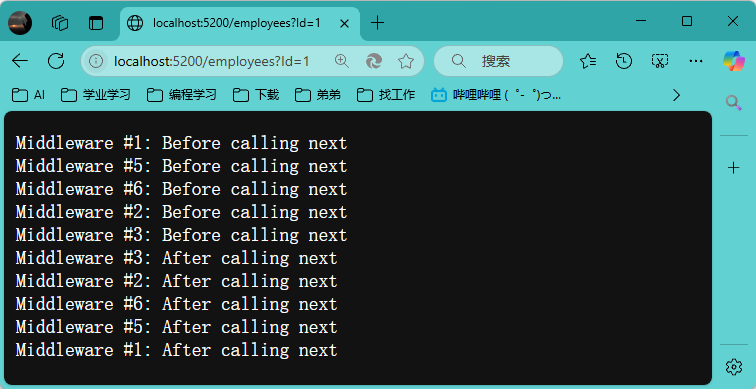The height and width of the screenshot is (389, 756).
Task: Click the 搜索 search box
Action: click(x=499, y=61)
